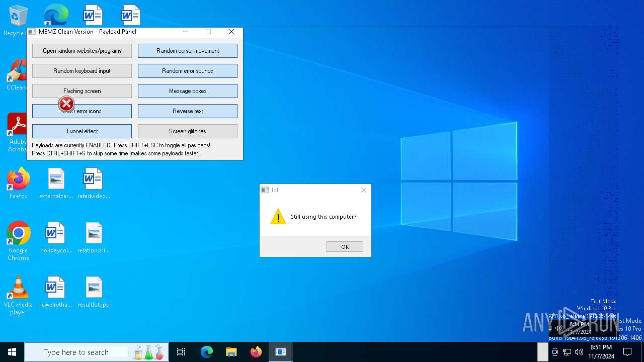This screenshot has width=644, height=362.
Task: Open the notification center icon
Action: pyautogui.click(x=627, y=352)
